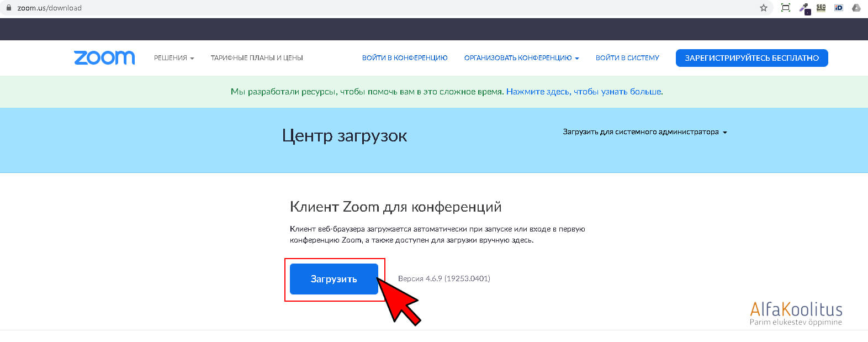Image resolution: width=868 pixels, height=342 pixels.
Task: Click ВОЙТИ В СИСТЕМУ link
Action: [627, 58]
